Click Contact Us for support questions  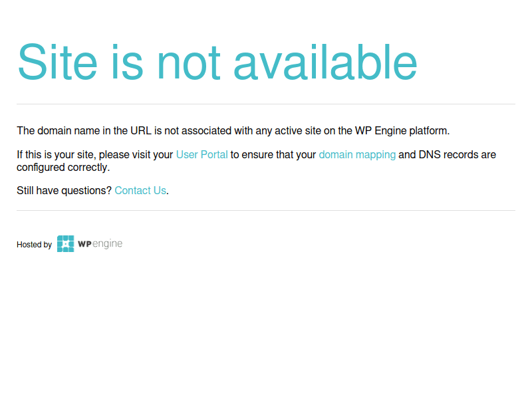[140, 191]
